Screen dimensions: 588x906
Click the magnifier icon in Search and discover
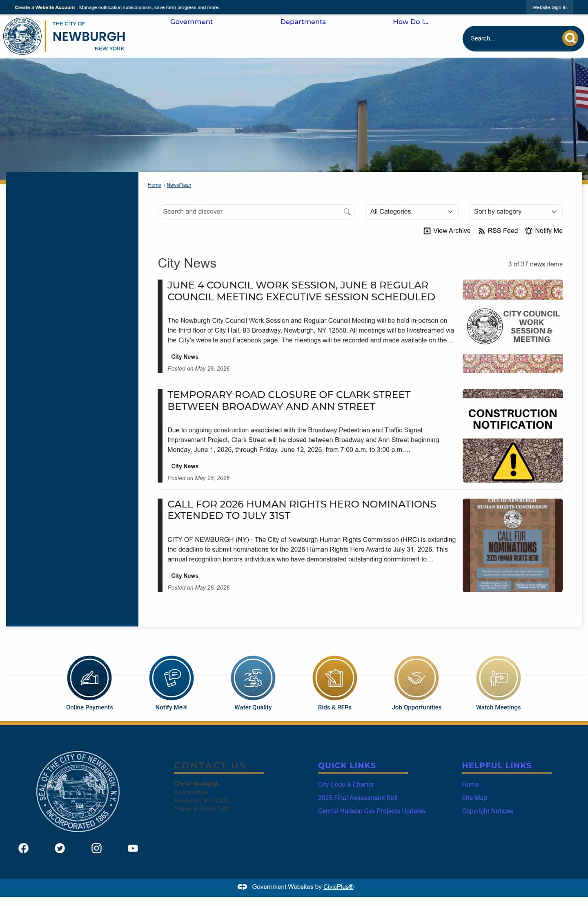coord(347,212)
